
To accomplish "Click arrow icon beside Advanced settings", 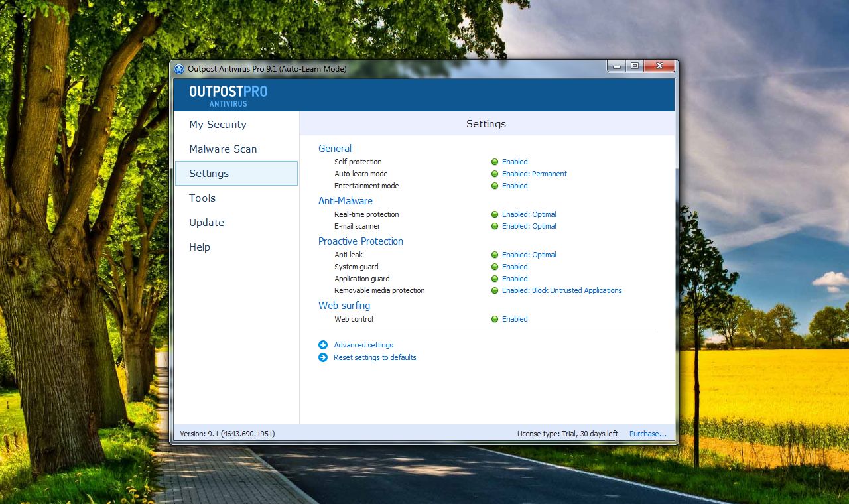I will click(323, 345).
